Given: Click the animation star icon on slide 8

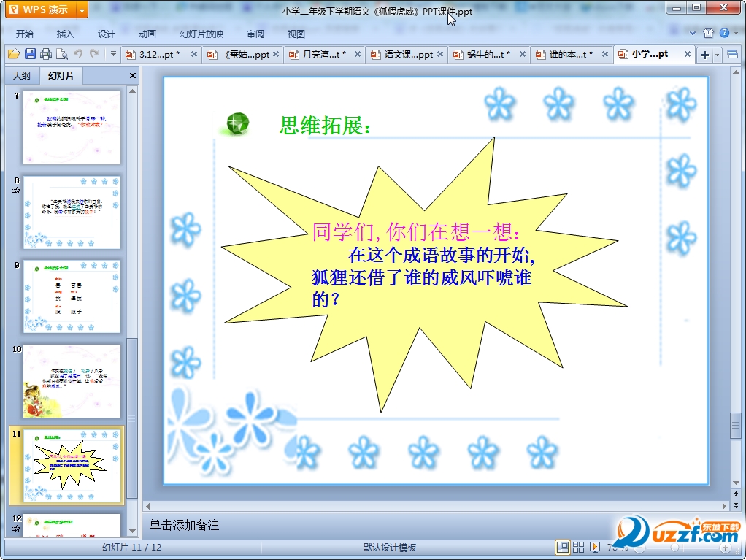Looking at the screenshot, I should (x=16, y=191).
